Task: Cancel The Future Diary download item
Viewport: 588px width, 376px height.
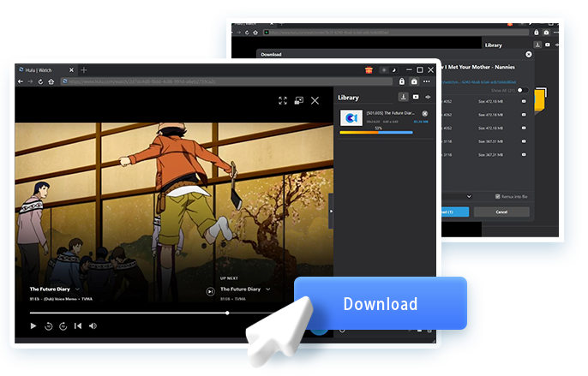Action: tap(425, 114)
